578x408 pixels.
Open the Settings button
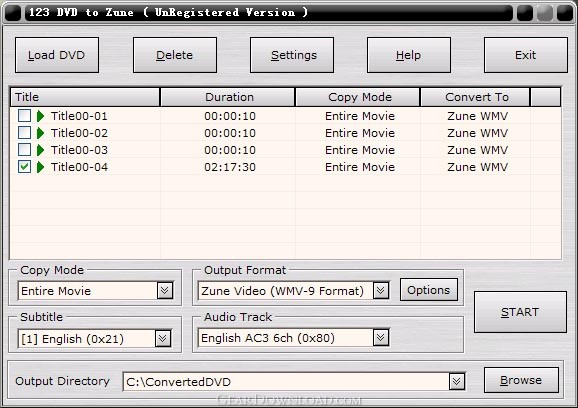coord(292,55)
